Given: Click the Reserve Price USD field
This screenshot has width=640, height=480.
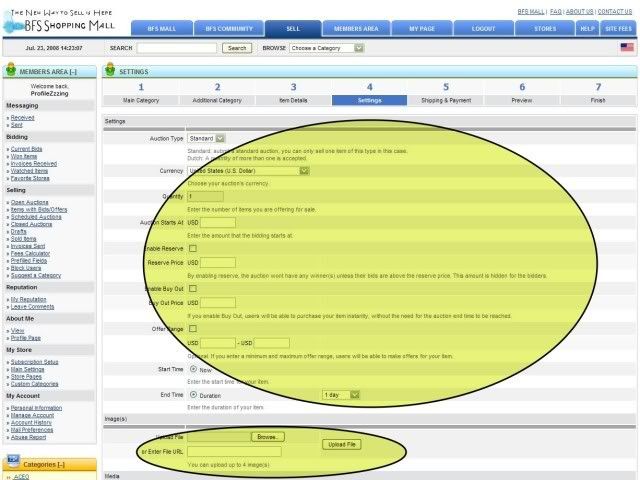Looking at the screenshot, I should click(218, 262).
